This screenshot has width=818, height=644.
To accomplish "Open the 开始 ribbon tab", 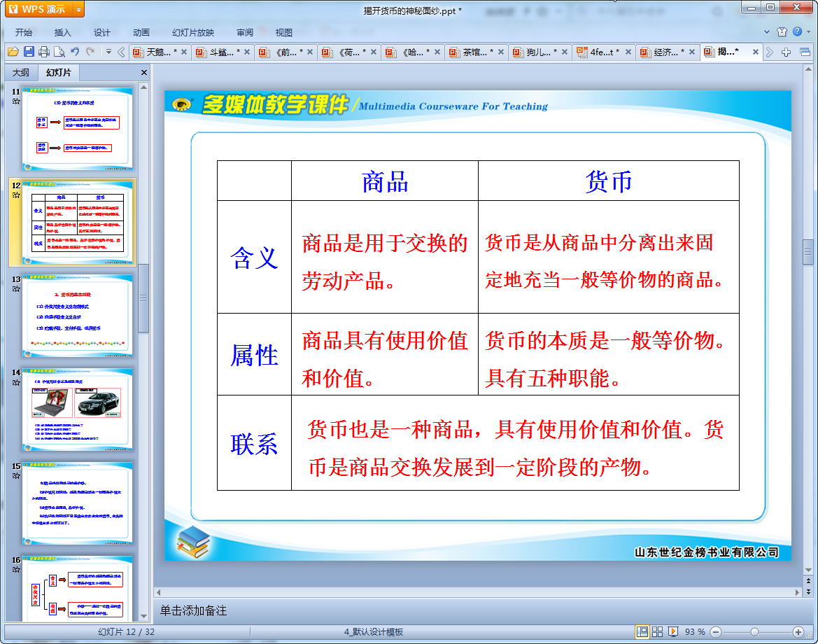I will 24,32.
